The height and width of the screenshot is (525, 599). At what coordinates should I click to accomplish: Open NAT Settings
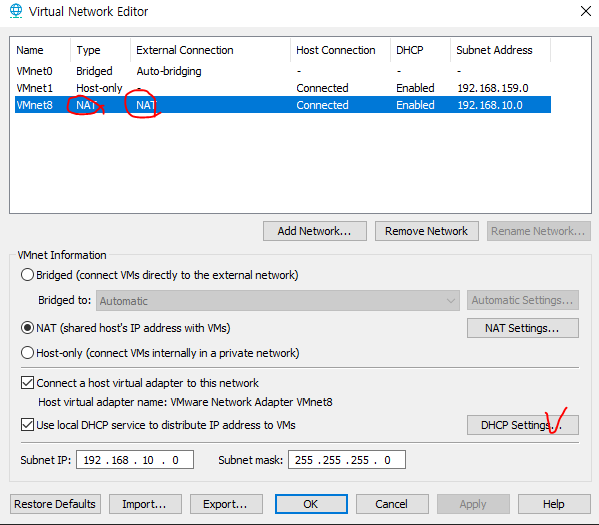click(x=523, y=328)
